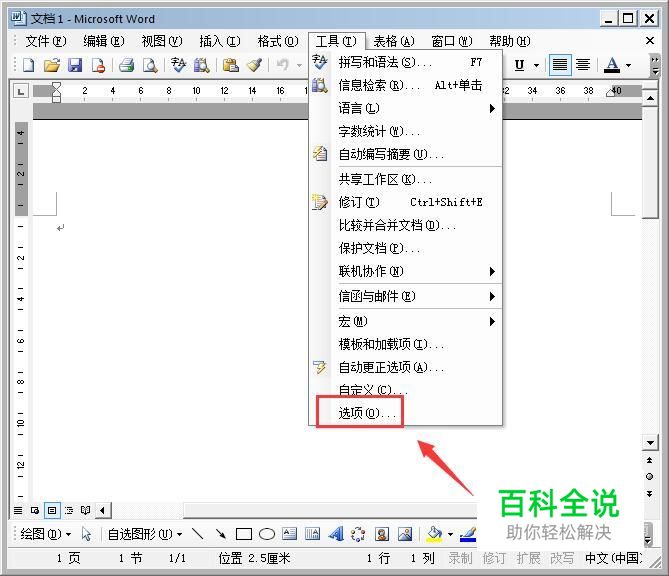Open AutoShapes dropdown menu

coord(145,534)
